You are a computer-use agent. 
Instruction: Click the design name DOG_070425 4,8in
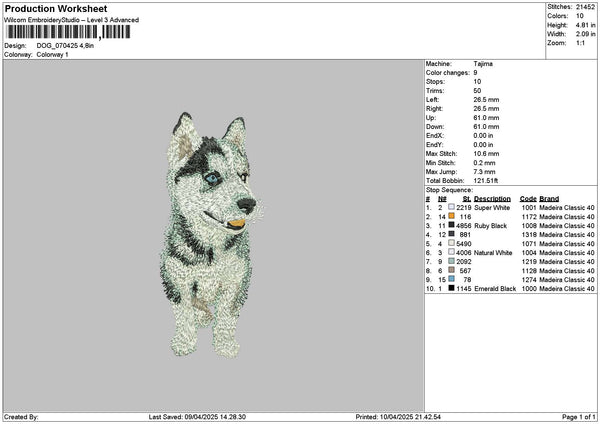point(65,46)
